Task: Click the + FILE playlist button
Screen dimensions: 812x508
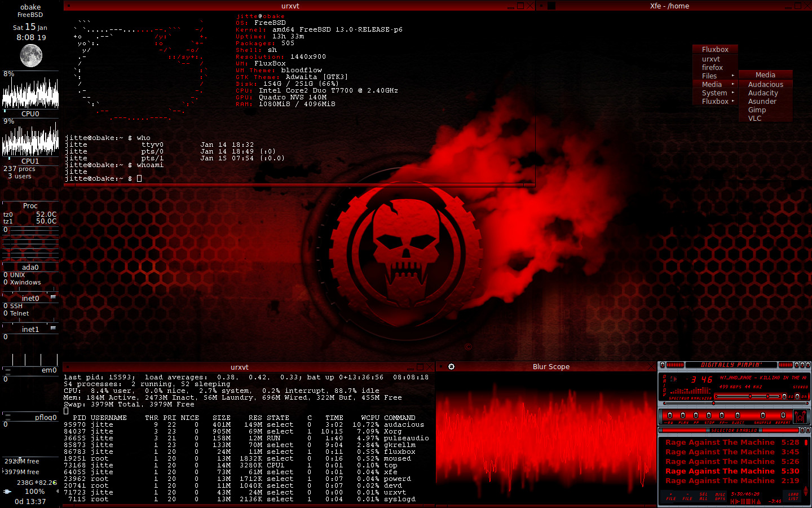Action: [671, 497]
